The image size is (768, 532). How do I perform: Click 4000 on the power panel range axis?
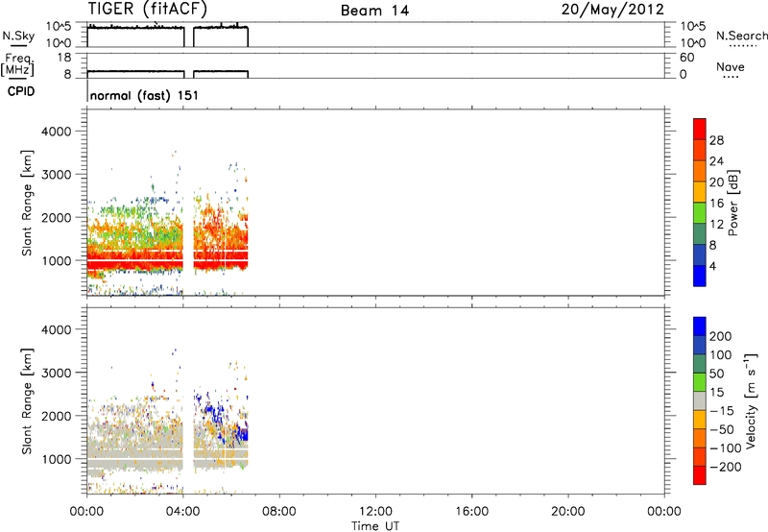pyautogui.click(x=57, y=132)
